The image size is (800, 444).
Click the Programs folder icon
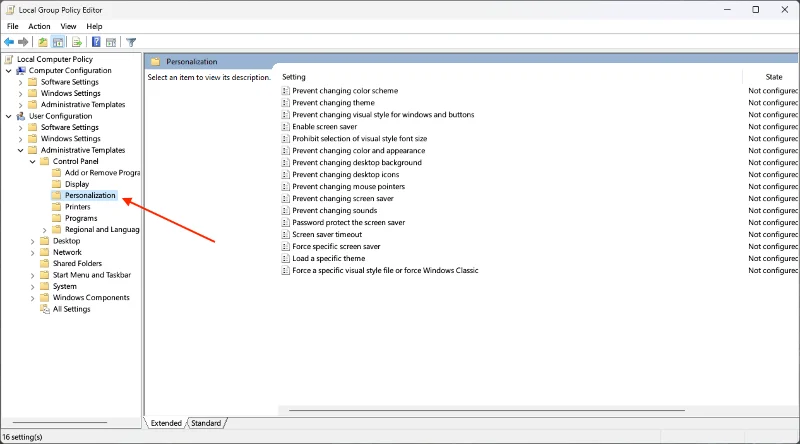[57, 218]
